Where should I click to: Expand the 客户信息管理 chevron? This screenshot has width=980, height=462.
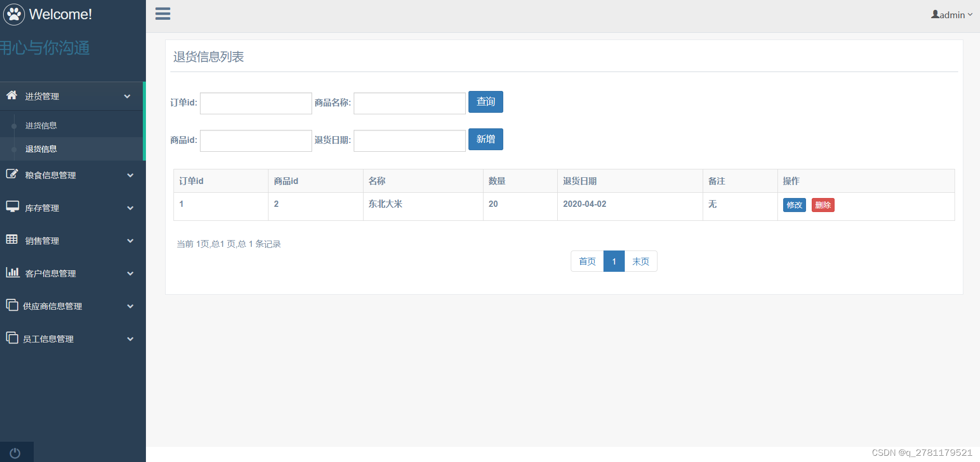click(x=130, y=274)
